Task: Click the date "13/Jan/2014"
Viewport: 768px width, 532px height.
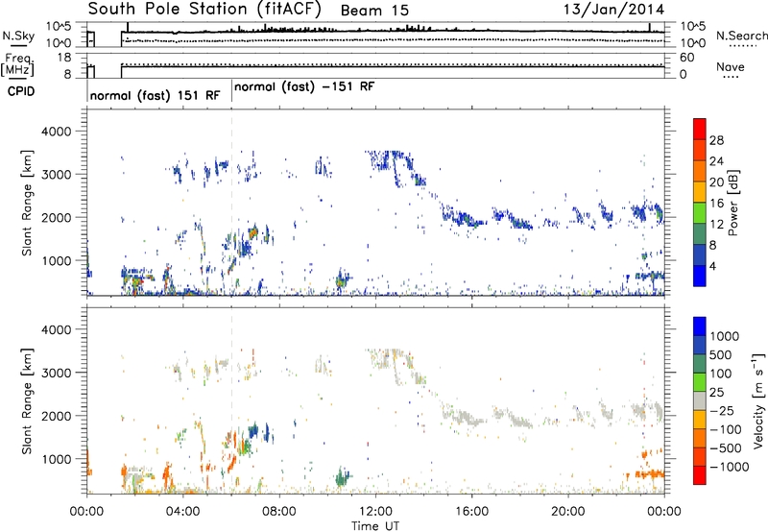Action: tap(613, 9)
